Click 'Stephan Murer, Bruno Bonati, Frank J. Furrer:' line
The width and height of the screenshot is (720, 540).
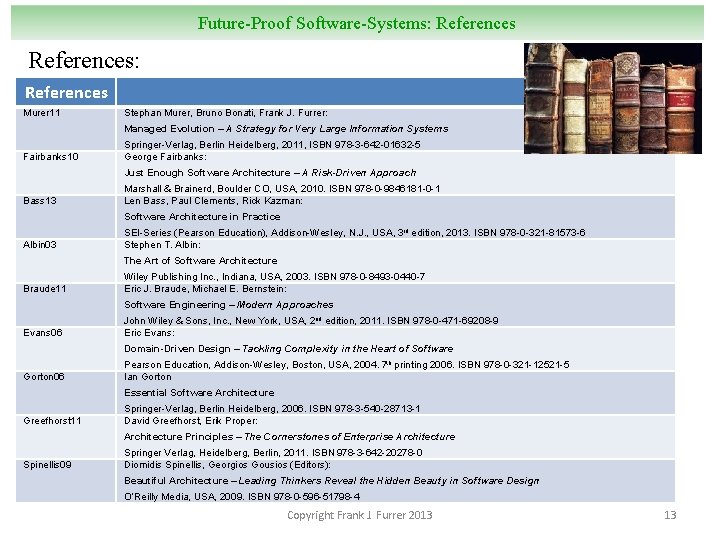[226, 113]
